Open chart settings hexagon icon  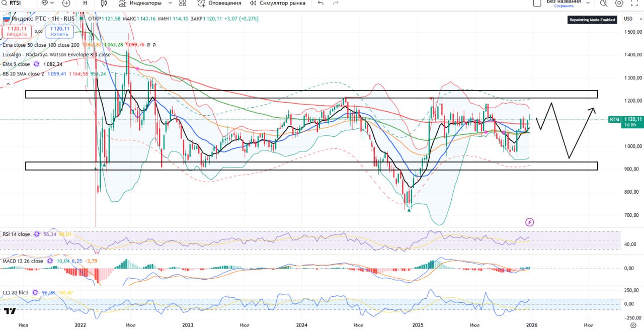(x=619, y=3)
